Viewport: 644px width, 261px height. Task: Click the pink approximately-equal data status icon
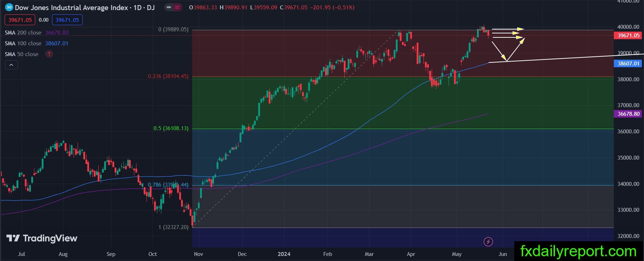tap(177, 7)
